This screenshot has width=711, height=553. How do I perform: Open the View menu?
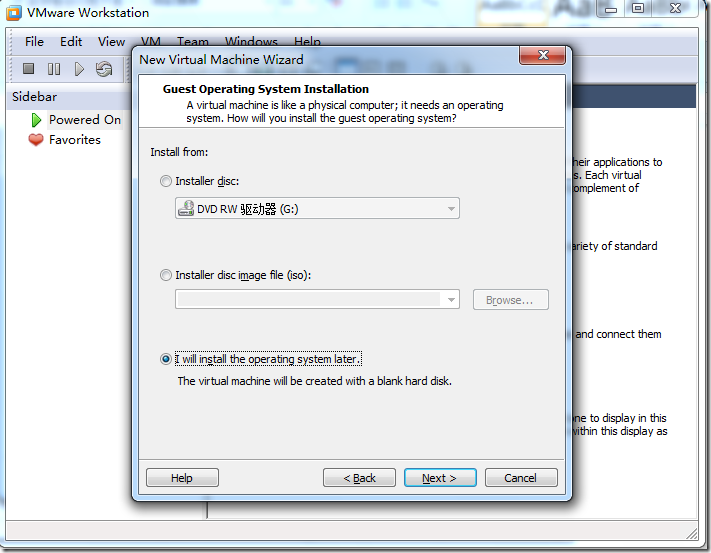112,42
